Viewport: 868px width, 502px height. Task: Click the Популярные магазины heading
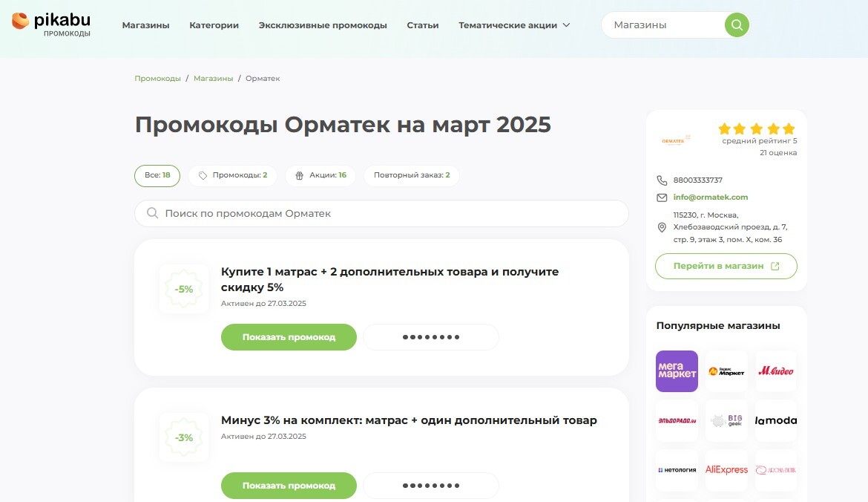tap(718, 326)
